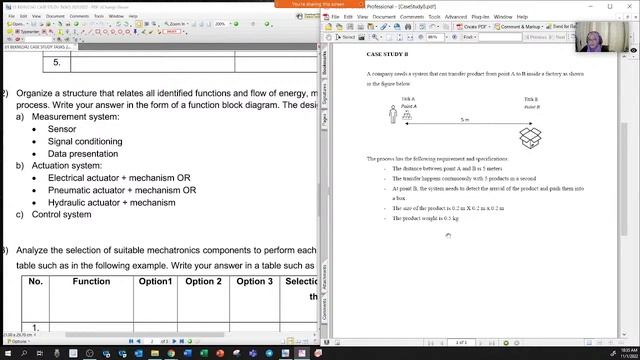Click the Acrobat page number box
Image resolution: width=640 pixels, height=360 pixels.
tap(461, 343)
